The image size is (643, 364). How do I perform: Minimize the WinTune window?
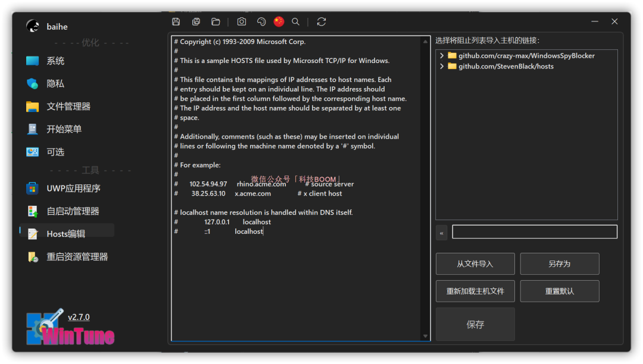click(x=595, y=21)
